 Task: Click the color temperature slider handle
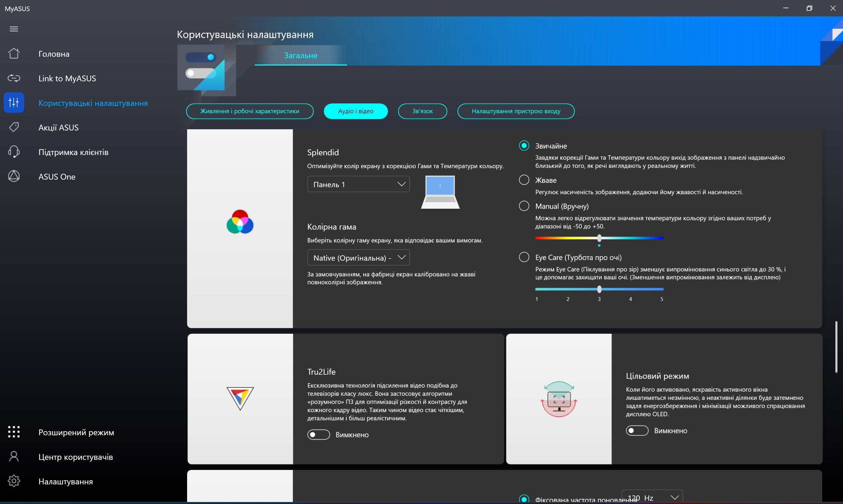tap(599, 238)
